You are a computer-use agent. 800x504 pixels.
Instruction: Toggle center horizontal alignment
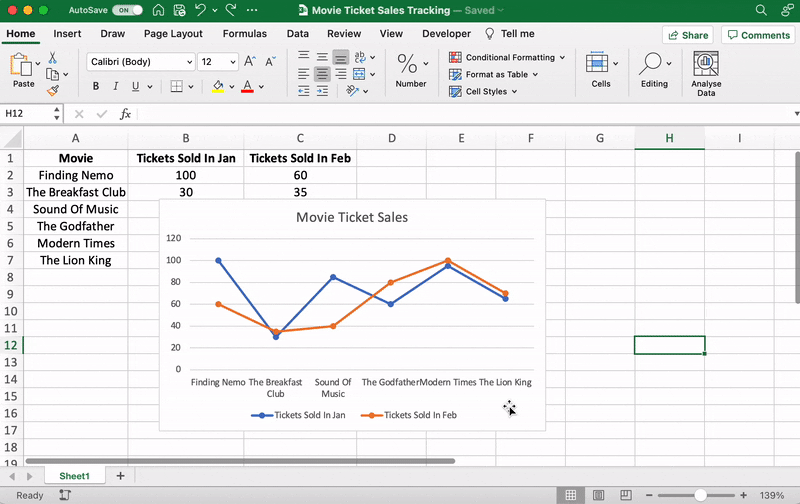[x=322, y=74]
